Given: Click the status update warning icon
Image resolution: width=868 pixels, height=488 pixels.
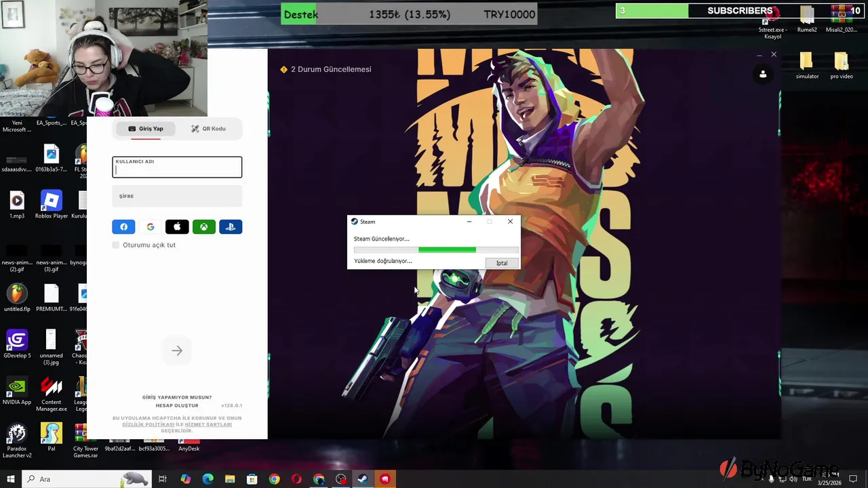Looking at the screenshot, I should pos(283,69).
